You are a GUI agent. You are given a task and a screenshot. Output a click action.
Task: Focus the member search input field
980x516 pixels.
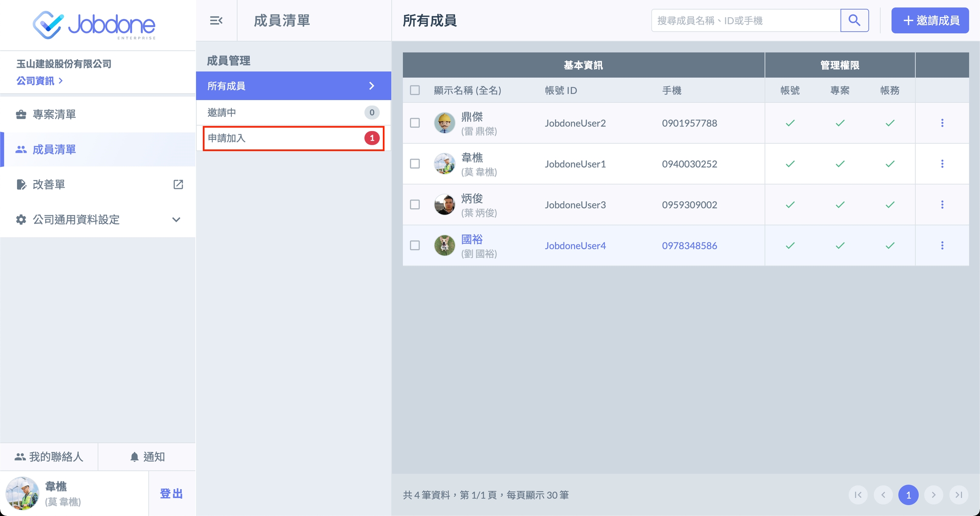(x=746, y=20)
